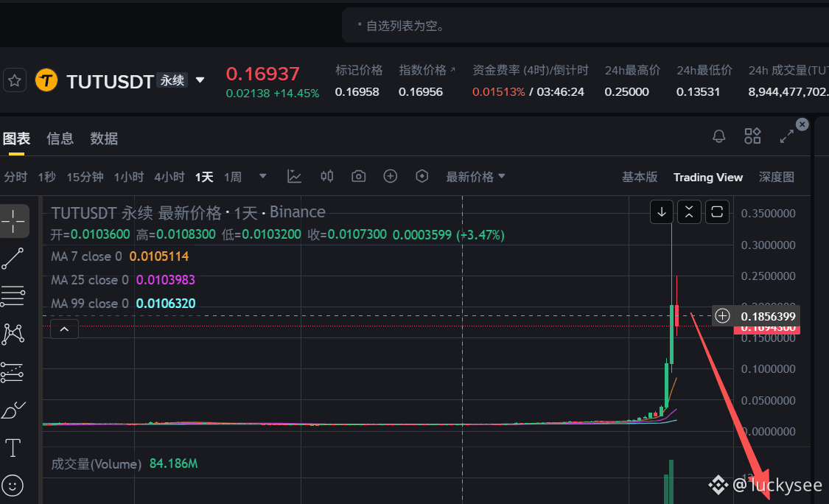
Task: Add TUTUSDT to favorites with star icon
Action: click(15, 81)
